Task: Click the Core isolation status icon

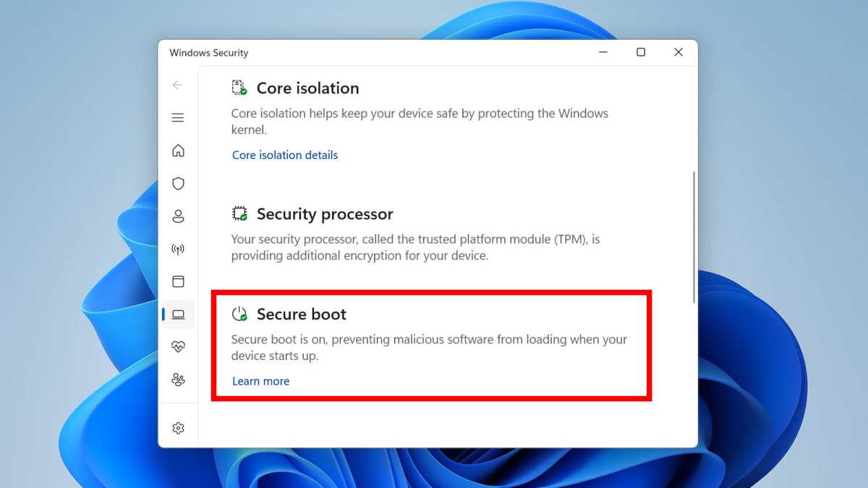Action: (x=239, y=86)
